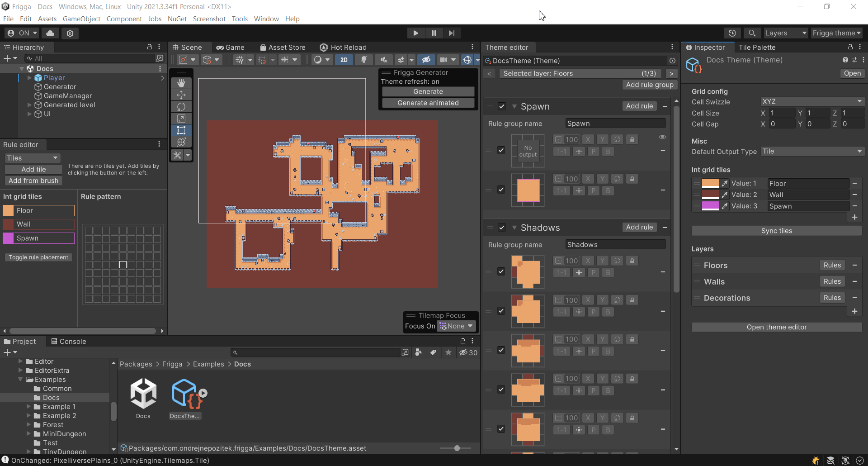Toggle the eye icon on Spawn rule
This screenshot has width=868, height=466.
662,137
